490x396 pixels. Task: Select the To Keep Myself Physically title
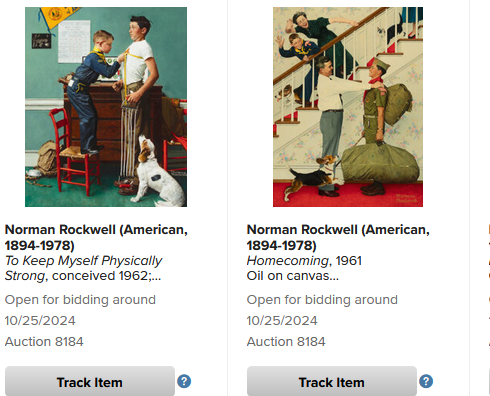(x=83, y=261)
